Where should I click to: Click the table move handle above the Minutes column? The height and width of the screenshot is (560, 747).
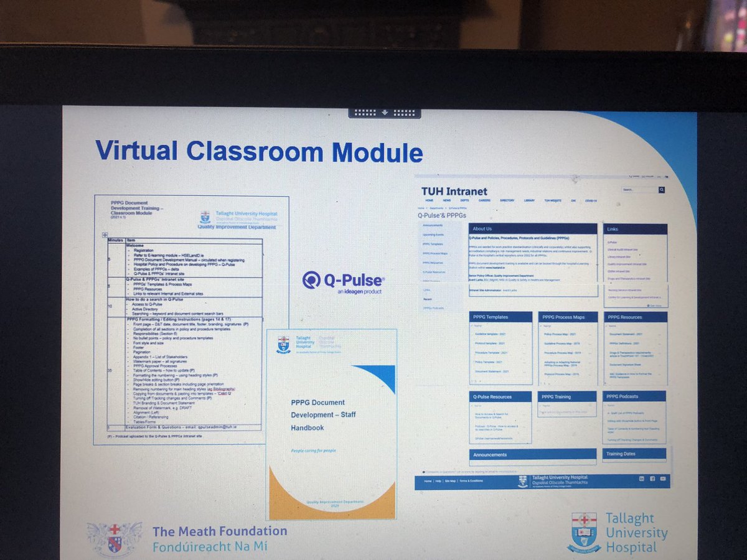[105, 235]
